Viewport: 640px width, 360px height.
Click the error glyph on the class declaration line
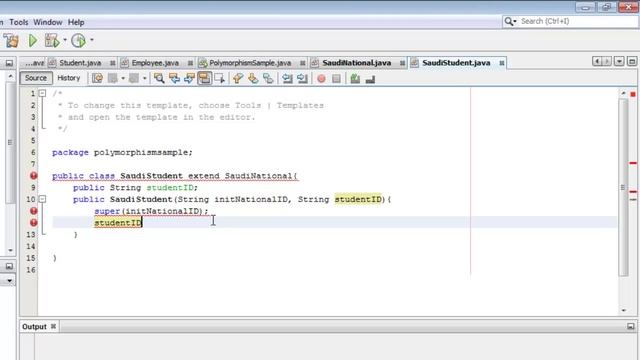(x=33, y=176)
